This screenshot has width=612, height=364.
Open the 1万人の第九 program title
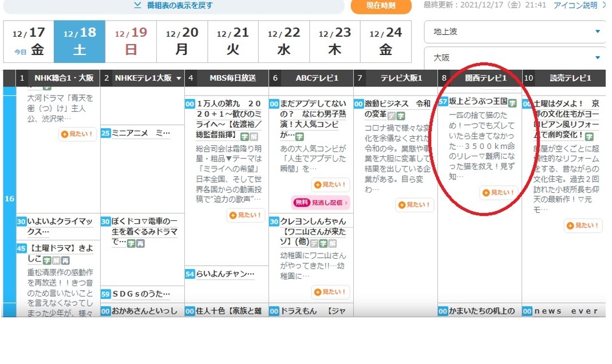click(x=229, y=119)
